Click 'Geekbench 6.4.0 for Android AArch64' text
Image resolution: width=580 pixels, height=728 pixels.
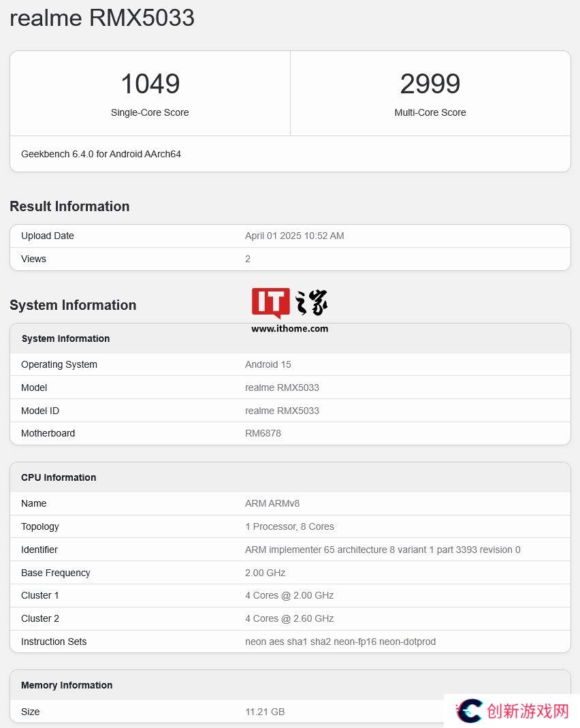point(101,154)
